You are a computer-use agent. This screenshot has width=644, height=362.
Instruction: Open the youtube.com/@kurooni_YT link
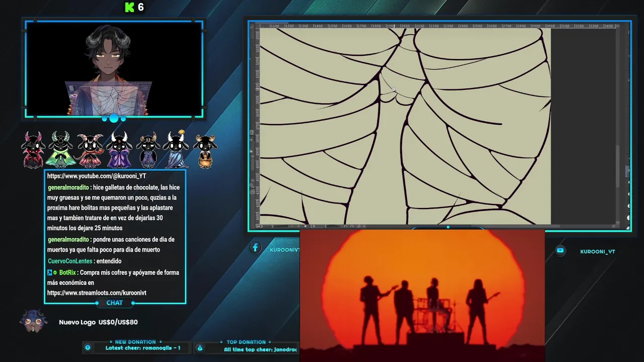pyautogui.click(x=97, y=176)
